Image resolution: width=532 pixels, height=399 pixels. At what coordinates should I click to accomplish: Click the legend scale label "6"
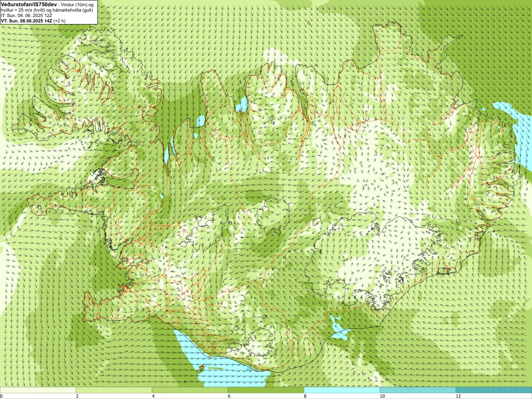(x=229, y=397)
